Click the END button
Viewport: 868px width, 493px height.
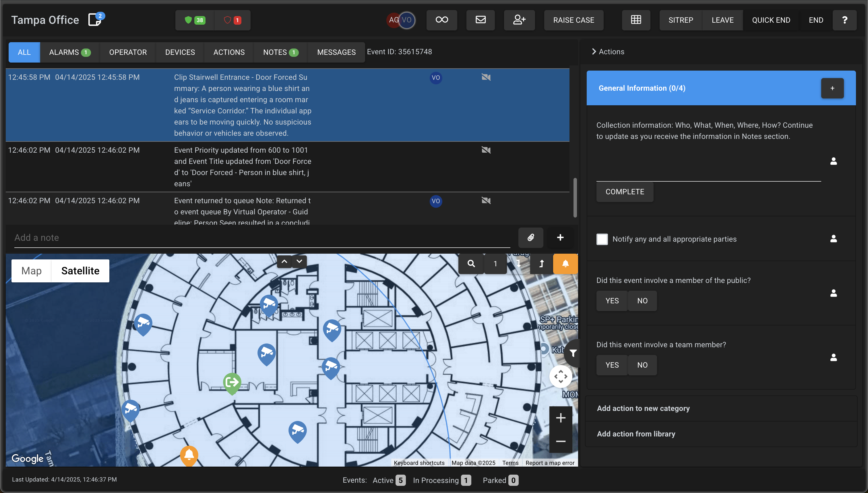click(815, 20)
